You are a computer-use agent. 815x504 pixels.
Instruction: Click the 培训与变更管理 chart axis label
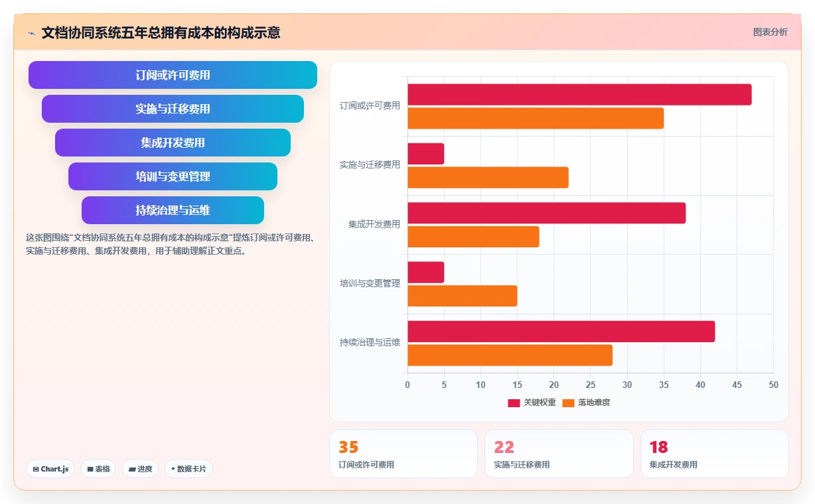370,284
